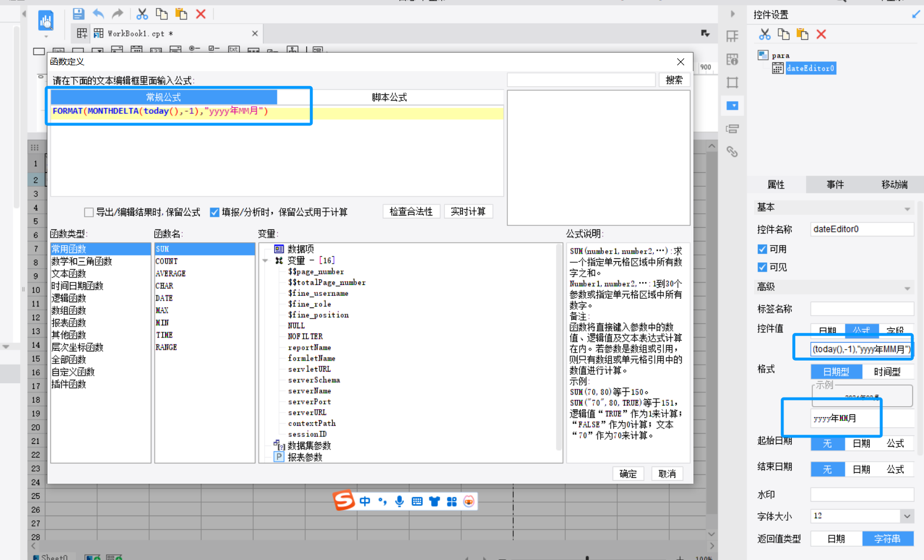The height and width of the screenshot is (560, 924).
Task: Save workbook with the floppy disk icon
Action: 79,13
